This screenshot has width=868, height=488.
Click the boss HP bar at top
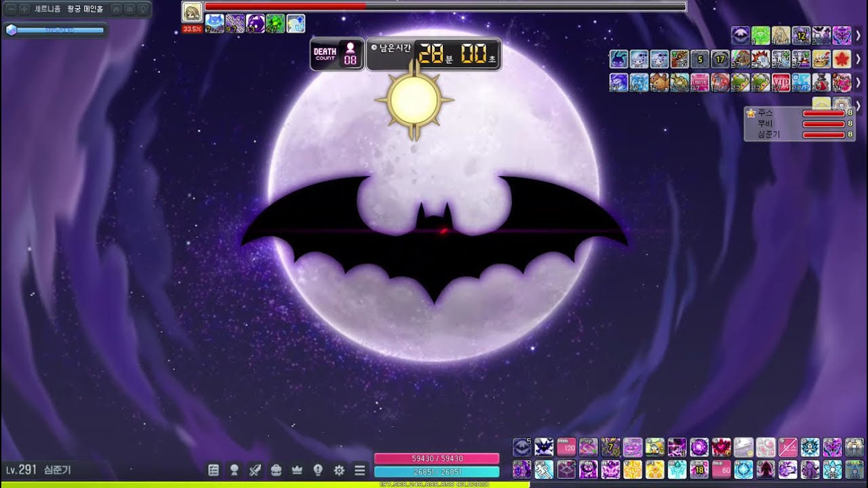tap(445, 6)
